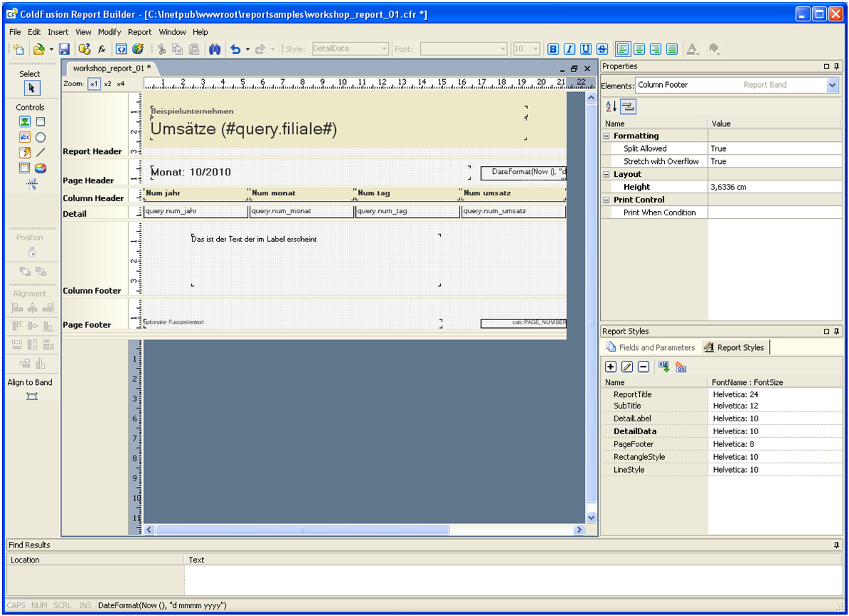Select the workshop_report_01 document tab
The height and width of the screenshot is (616, 849).
tap(111, 68)
